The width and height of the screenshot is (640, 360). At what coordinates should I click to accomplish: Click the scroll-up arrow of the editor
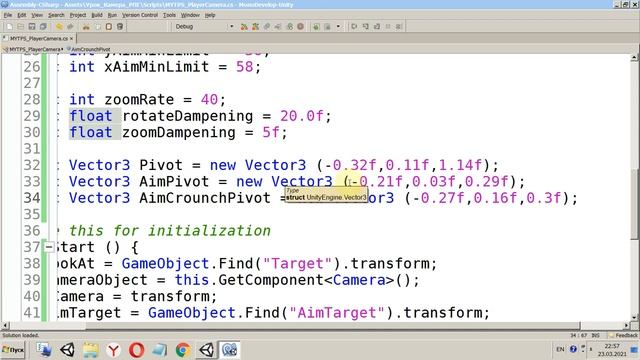[x=635, y=58]
